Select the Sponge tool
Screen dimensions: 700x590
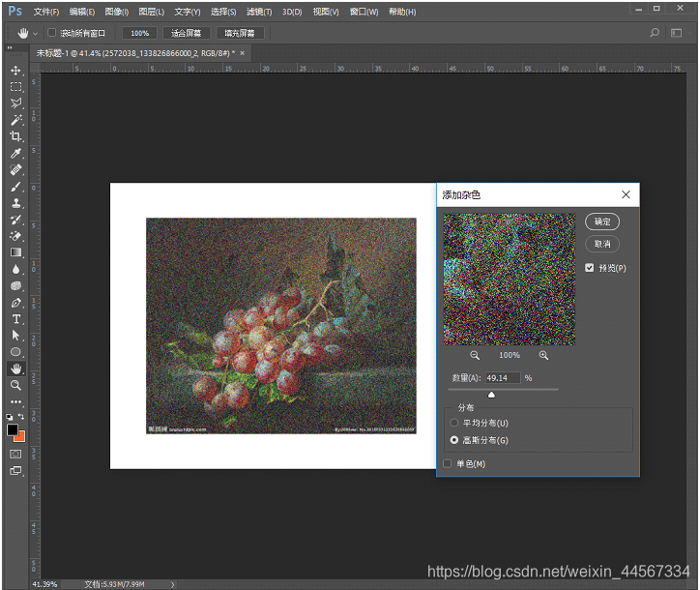click(x=15, y=286)
